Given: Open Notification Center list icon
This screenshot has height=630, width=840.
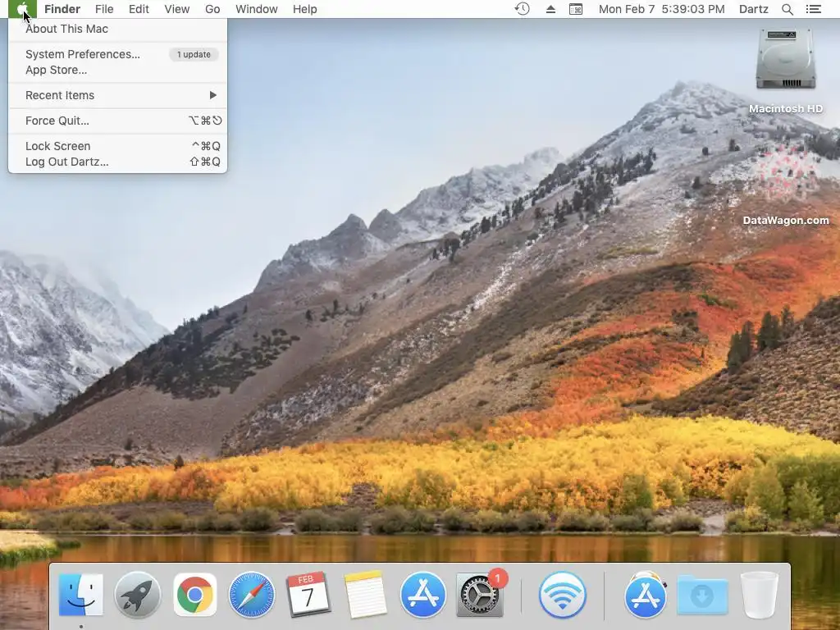Looking at the screenshot, I should [x=814, y=9].
